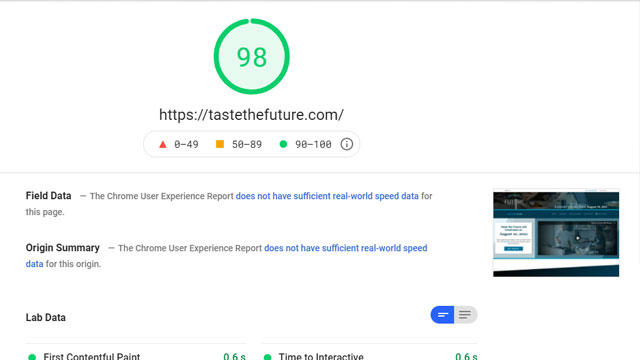The image size is (640, 360).
Task: Click the Lab Data heading
Action: 46,317
